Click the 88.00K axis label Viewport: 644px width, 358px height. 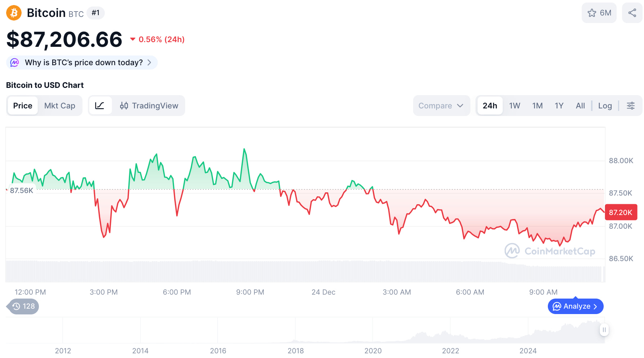pos(621,161)
